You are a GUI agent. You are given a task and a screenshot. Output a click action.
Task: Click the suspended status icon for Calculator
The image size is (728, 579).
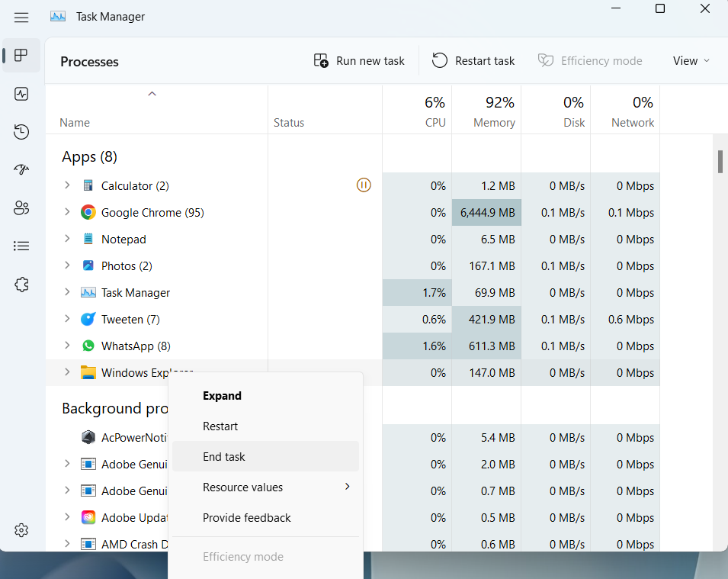364,185
